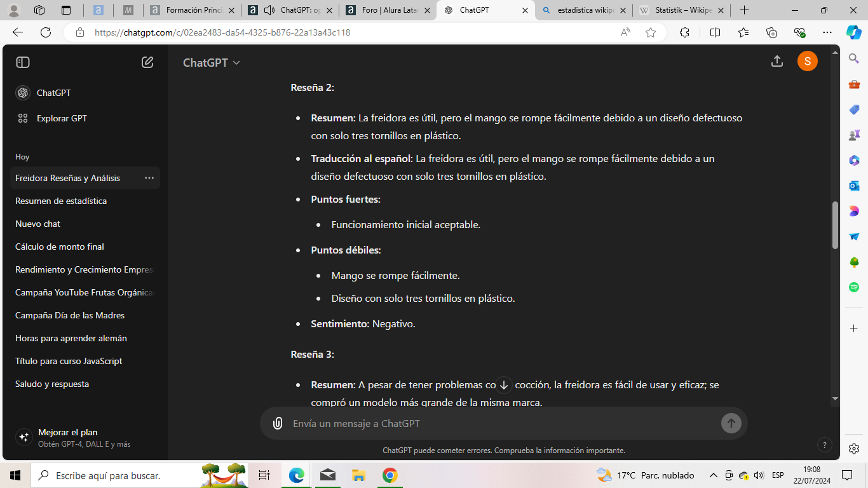Attach a file with the paperclip icon
Viewport: 868px width, 488px height.
coord(278,423)
